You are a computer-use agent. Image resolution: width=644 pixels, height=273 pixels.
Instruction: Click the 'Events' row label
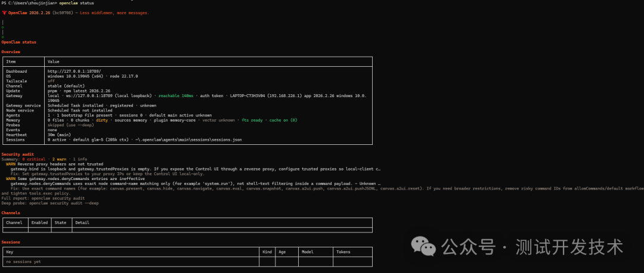(x=14, y=130)
